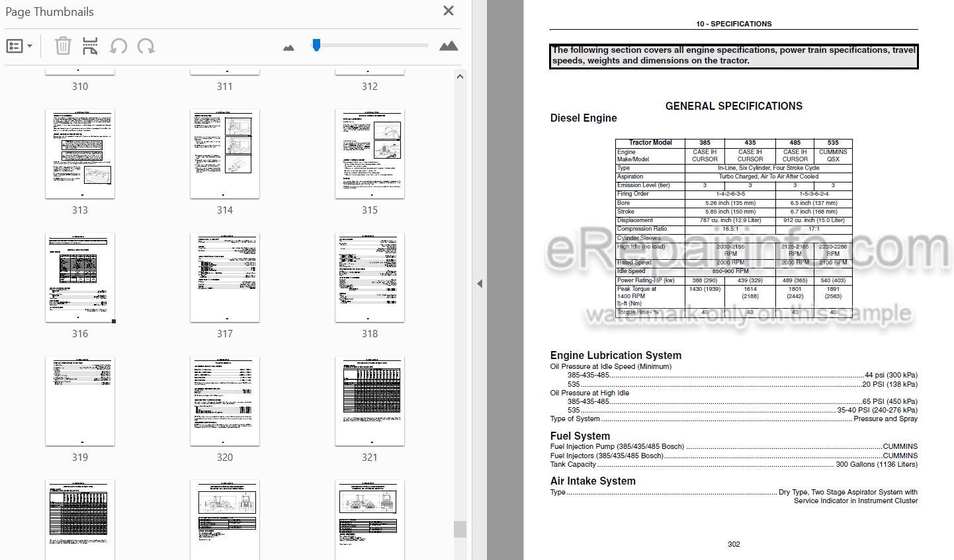The height and width of the screenshot is (560, 954).
Task: Open page 315 thumbnail
Action: click(x=370, y=154)
